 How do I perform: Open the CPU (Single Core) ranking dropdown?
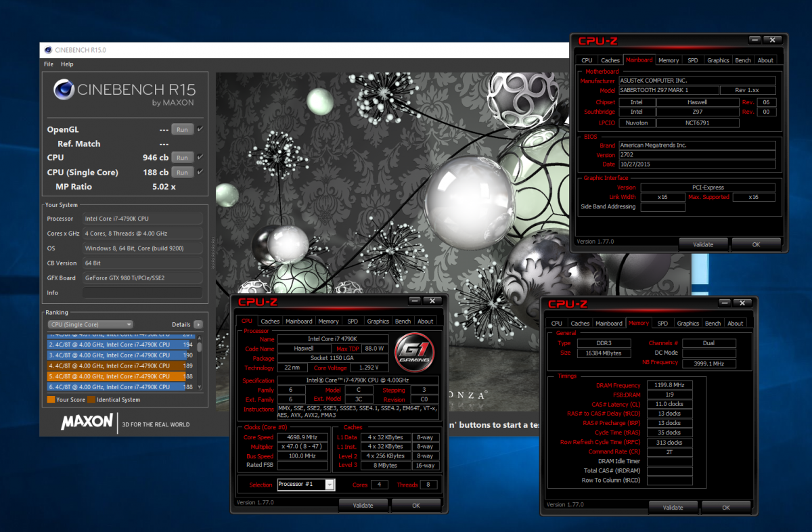pyautogui.click(x=89, y=325)
